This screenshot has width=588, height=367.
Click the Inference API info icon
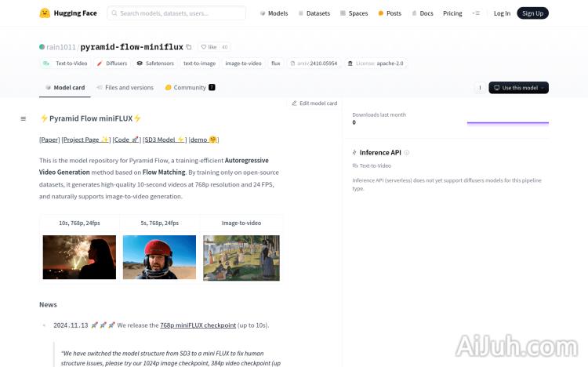coord(406,152)
